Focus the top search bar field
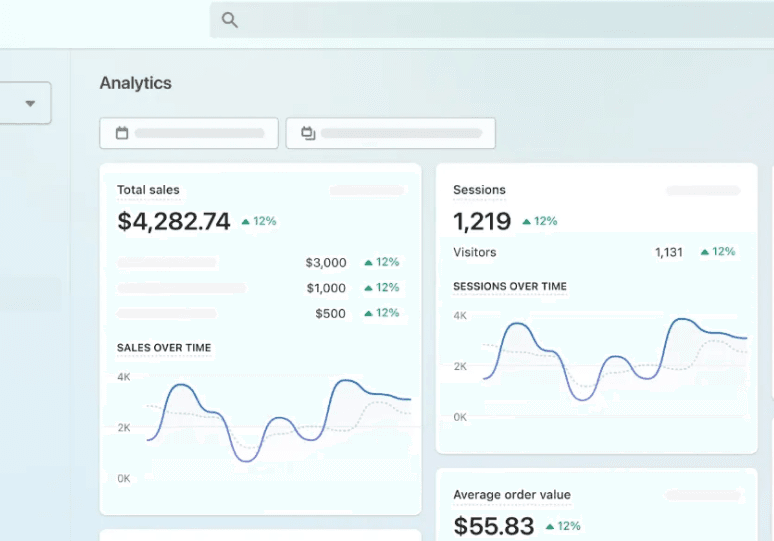The width and height of the screenshot is (774, 541). (x=490, y=20)
